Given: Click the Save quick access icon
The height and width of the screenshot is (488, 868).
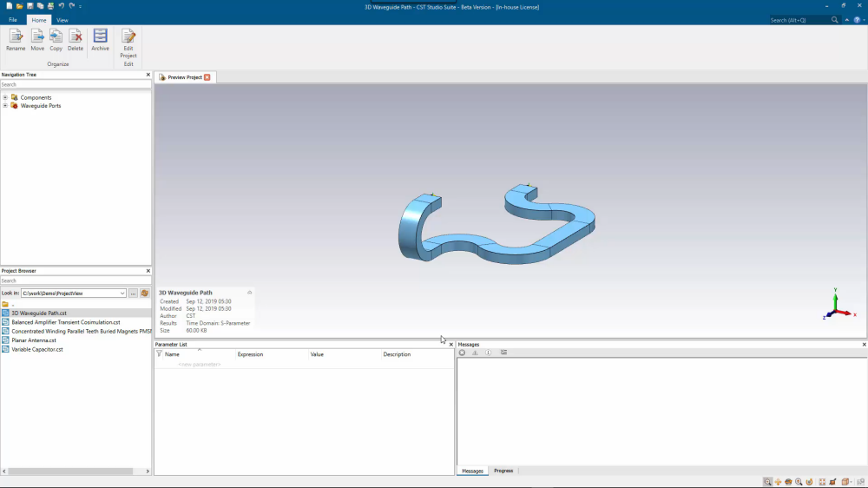Looking at the screenshot, I should tap(30, 6).
